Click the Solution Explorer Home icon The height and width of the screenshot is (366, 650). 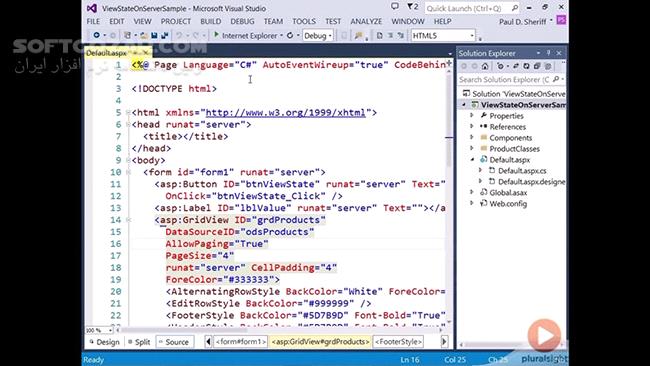click(x=485, y=66)
